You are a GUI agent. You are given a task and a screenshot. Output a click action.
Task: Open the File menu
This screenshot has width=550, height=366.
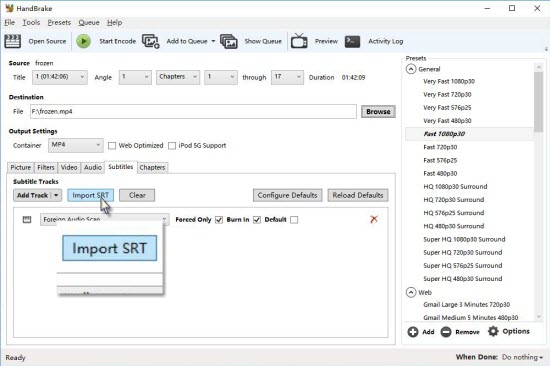pyautogui.click(x=9, y=22)
